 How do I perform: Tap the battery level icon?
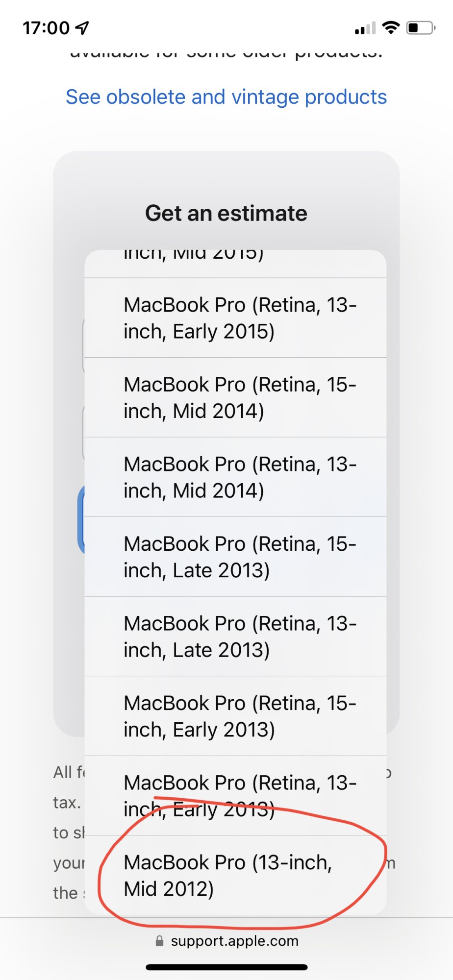point(421,28)
